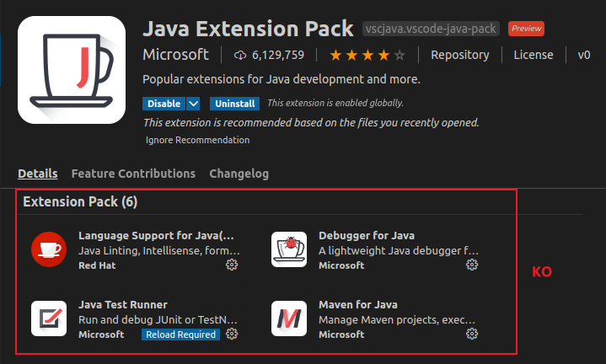Viewport: 606px width, 364px height.
Task: Click 'Popular extensions for Java development' description
Action: 282,79
